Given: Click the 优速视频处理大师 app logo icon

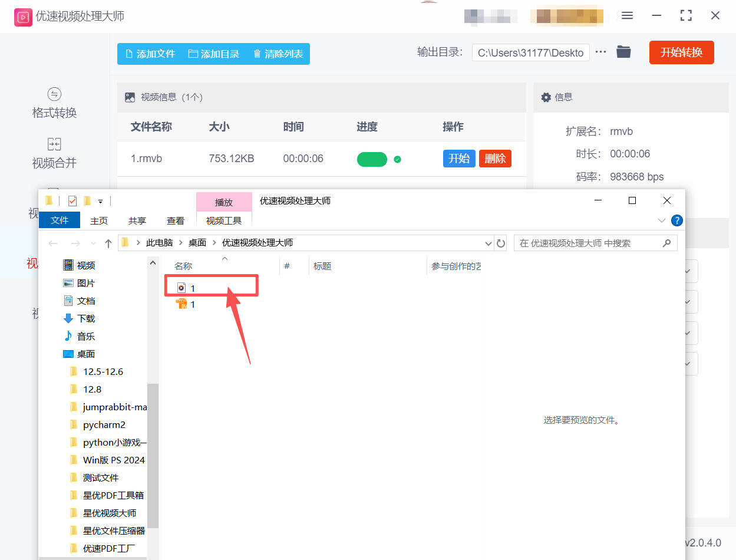Looking at the screenshot, I should point(24,16).
